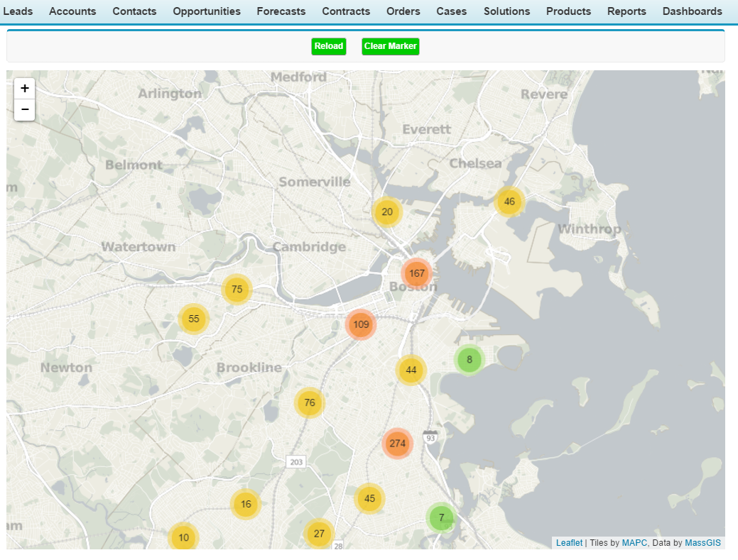Click the 55 marker near Brookline
Viewport: 738px width, 560px height.
click(x=194, y=319)
